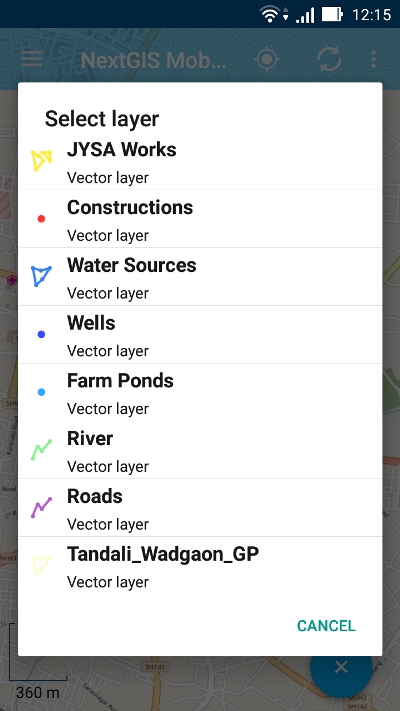Select the yellow JYSA Works polygon icon
Viewport: 400px width, 711px height.
click(x=41, y=161)
